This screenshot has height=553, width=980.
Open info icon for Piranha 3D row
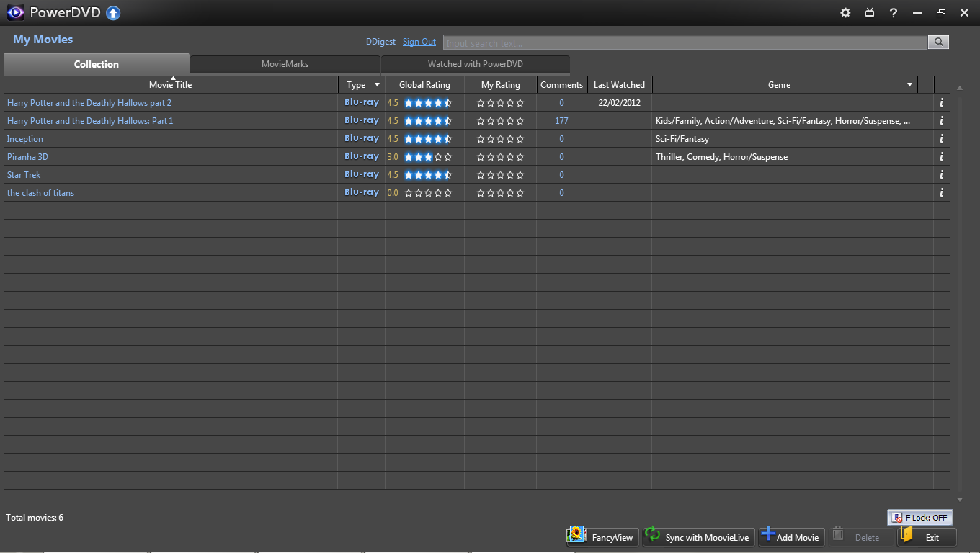[941, 157]
